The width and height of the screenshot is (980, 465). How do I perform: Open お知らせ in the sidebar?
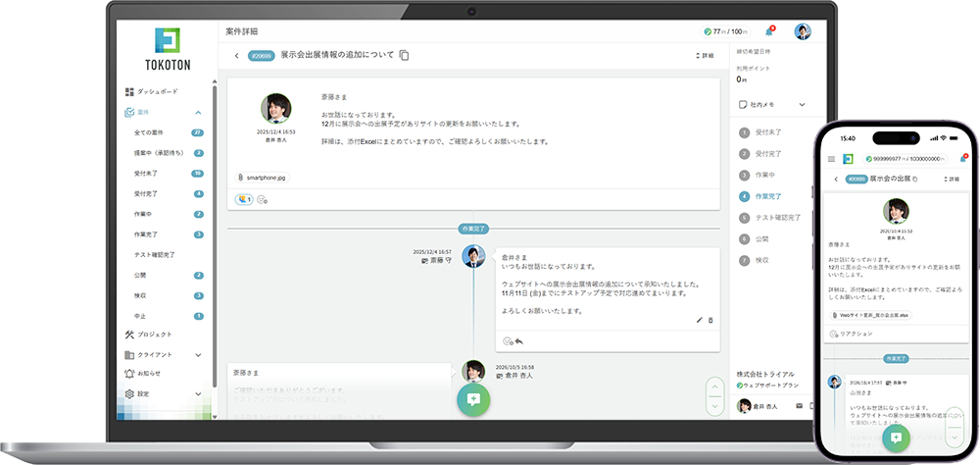[143, 374]
